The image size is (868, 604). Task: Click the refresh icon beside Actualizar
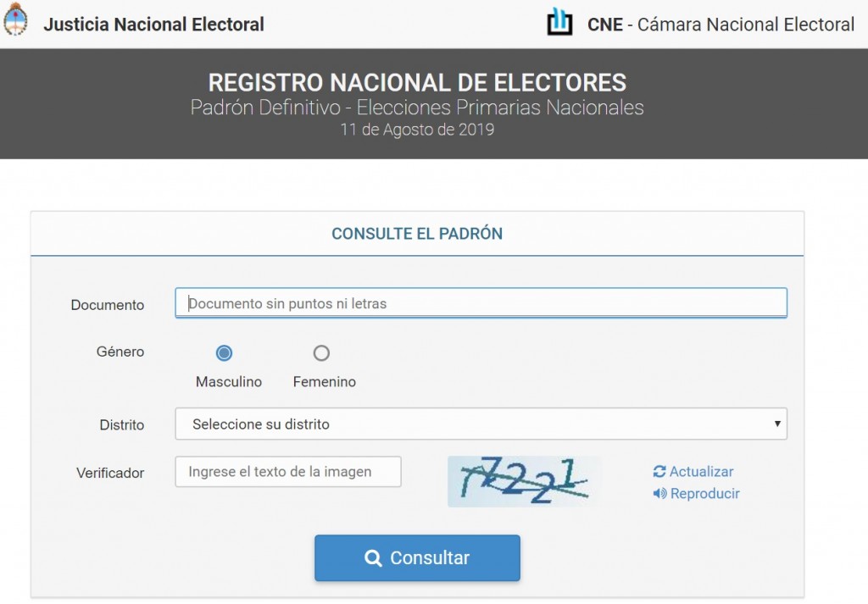[659, 472]
